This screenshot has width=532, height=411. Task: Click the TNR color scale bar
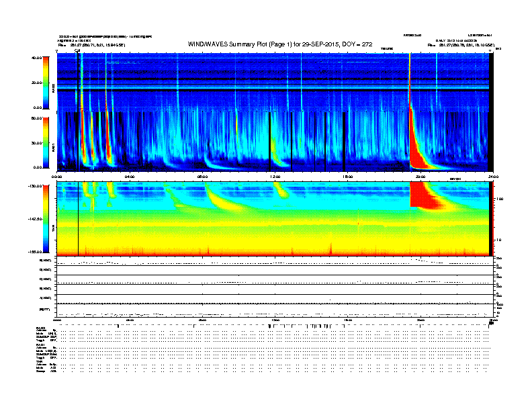(45, 219)
